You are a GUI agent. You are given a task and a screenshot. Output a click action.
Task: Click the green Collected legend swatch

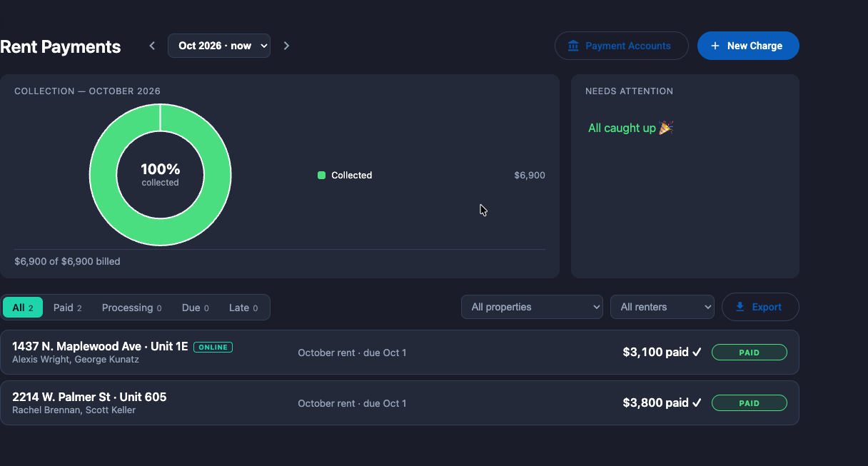[x=321, y=175]
